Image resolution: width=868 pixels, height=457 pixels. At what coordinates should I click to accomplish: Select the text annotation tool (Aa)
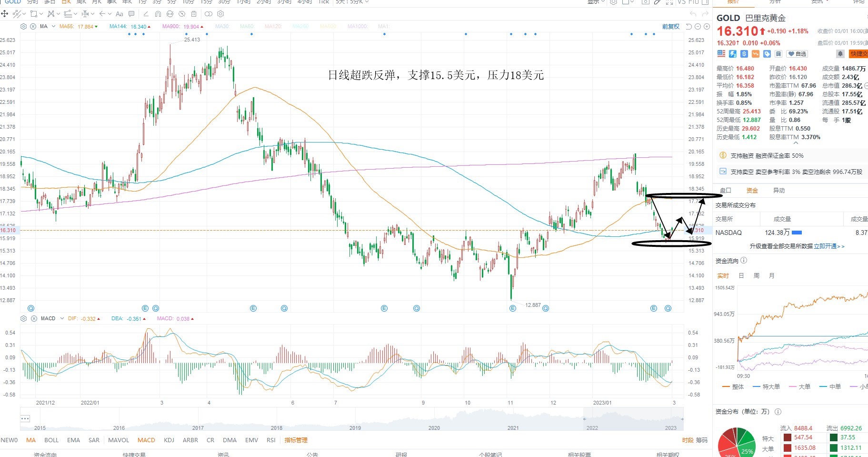coord(120,14)
